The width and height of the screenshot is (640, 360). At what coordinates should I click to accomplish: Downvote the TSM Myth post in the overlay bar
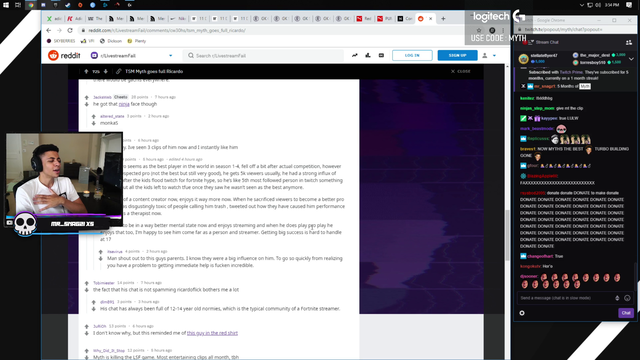point(106,71)
